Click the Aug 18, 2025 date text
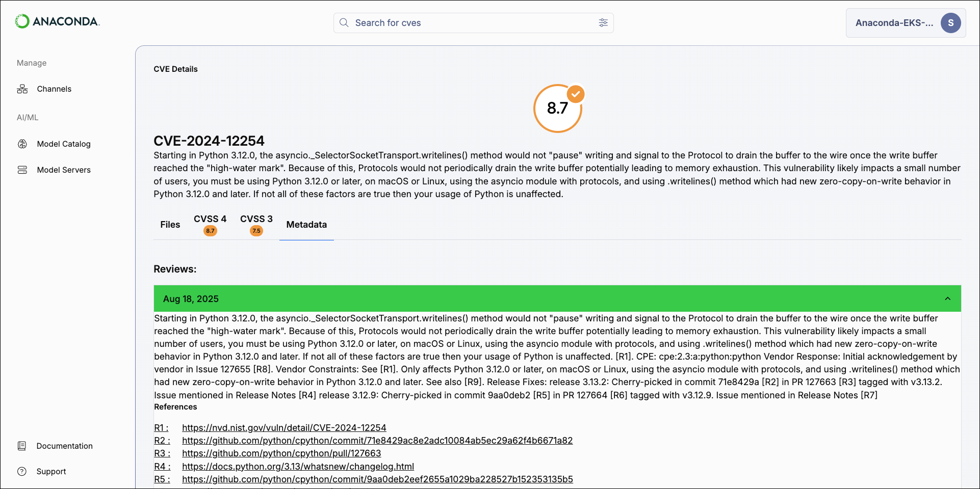 click(x=191, y=299)
